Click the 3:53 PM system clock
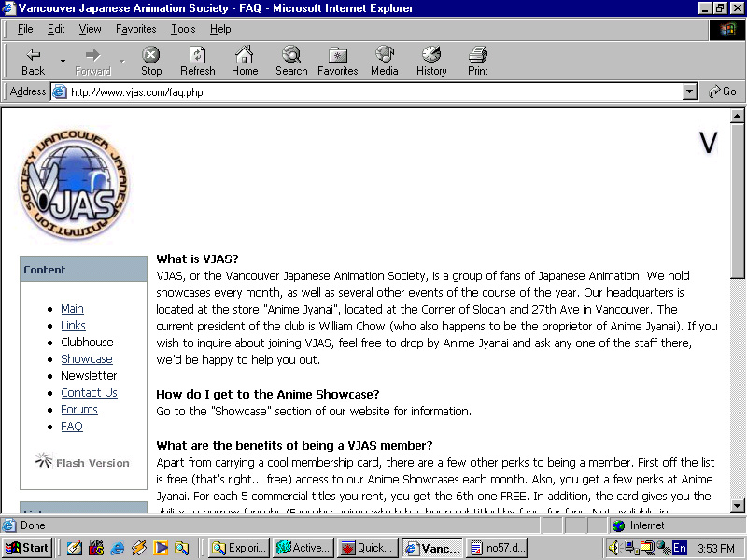 pyautogui.click(x=715, y=548)
